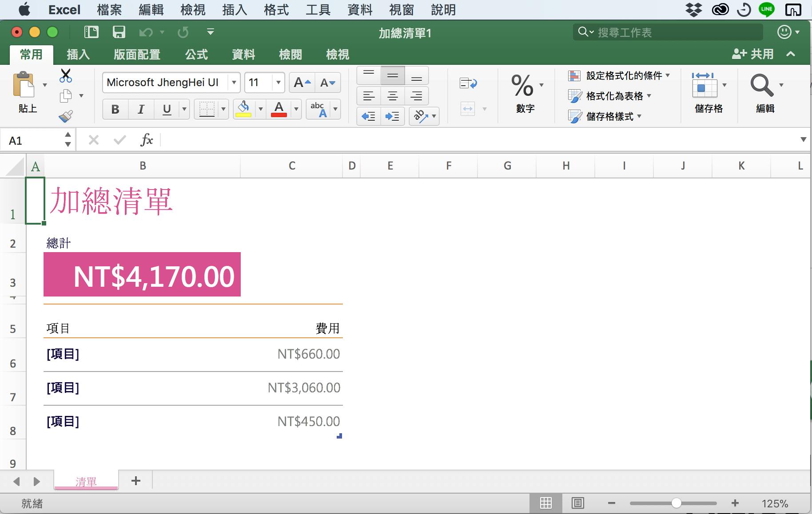The height and width of the screenshot is (514, 812).
Task: Click the Increase Font Size icon
Action: pos(302,83)
